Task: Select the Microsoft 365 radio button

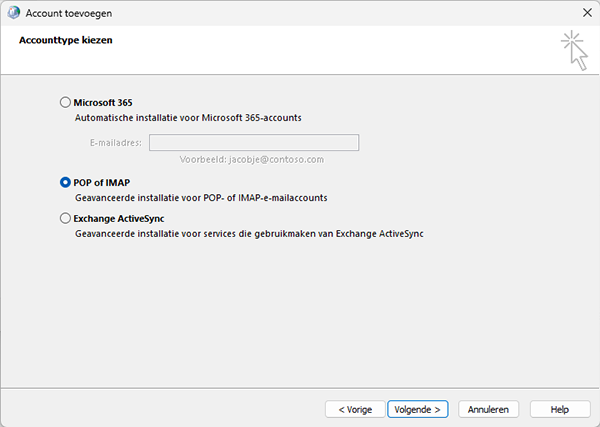Action: pos(65,102)
